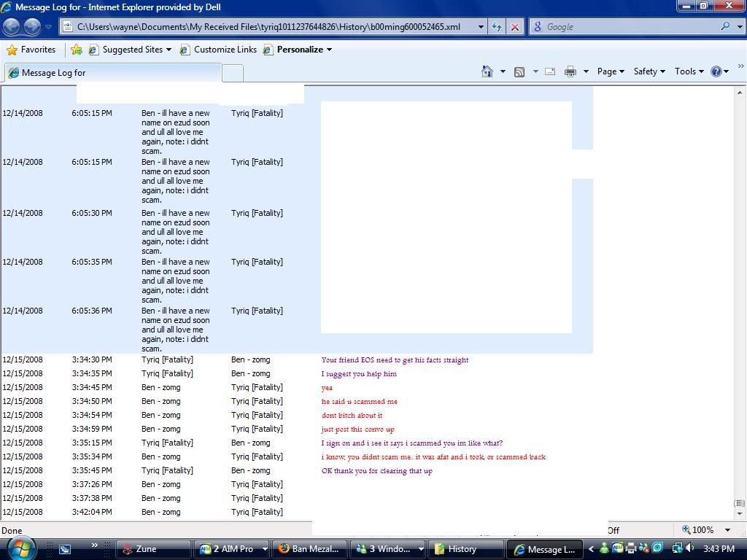Image resolution: width=747 pixels, height=560 pixels.
Task: Open the volume speaker tray icon
Action: 689,548
